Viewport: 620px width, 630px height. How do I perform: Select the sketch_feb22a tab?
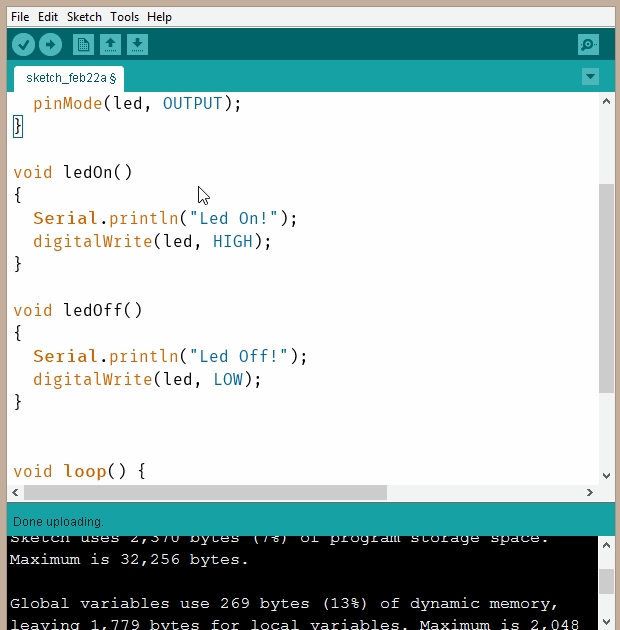point(70,77)
